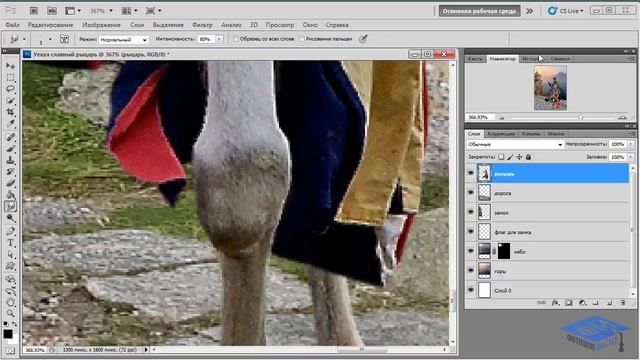Select the Zoom tool in toolbox

(11, 314)
